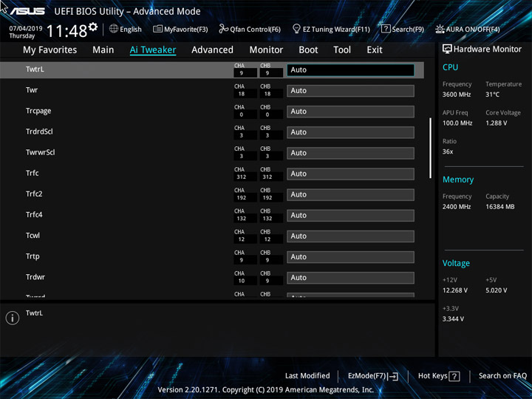Select the TrdrdScl setting label
The image size is (532, 399).
(x=39, y=132)
